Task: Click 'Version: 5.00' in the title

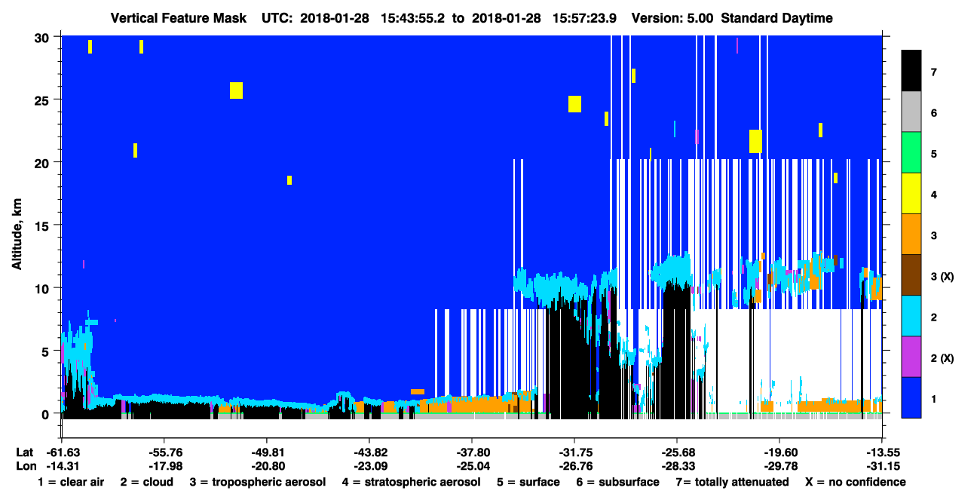Action: point(673,18)
